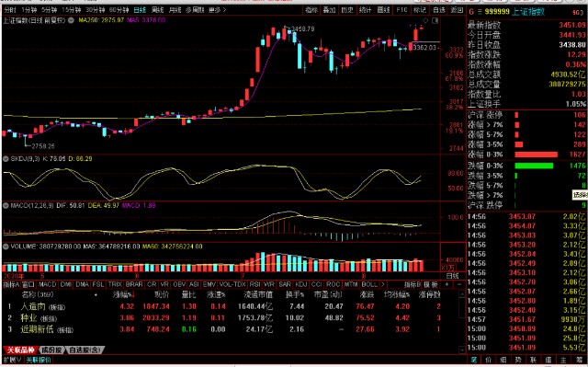Open VOLUME indicator settings circle icon
This screenshot has height=367, width=588.
[6, 247]
